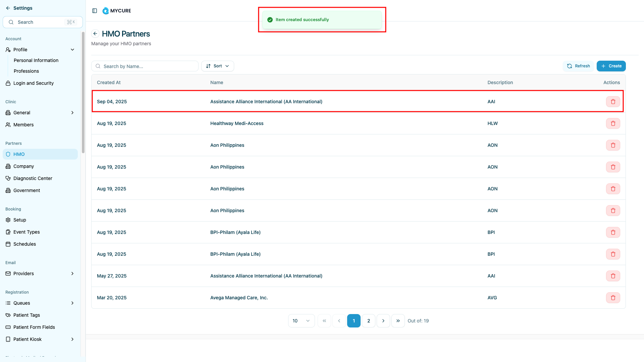Open Login and Security settings
This screenshot has height=362, width=644.
coord(34,83)
